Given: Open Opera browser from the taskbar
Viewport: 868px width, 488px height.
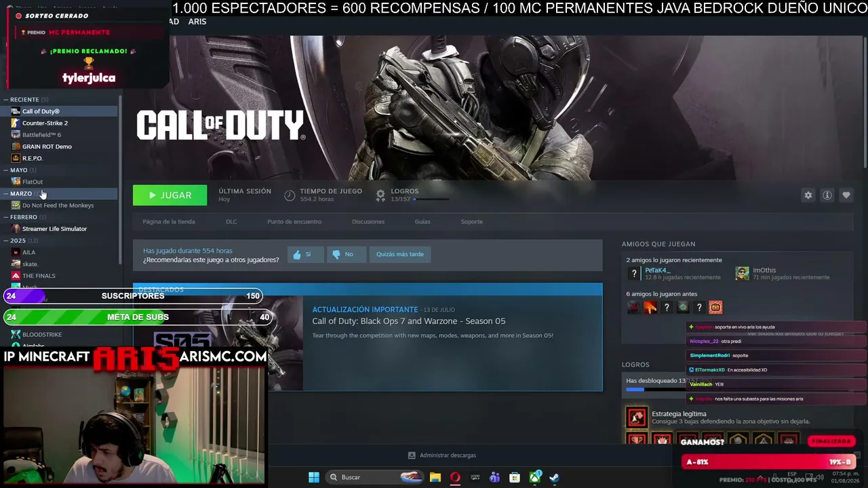Looking at the screenshot, I should (x=455, y=477).
